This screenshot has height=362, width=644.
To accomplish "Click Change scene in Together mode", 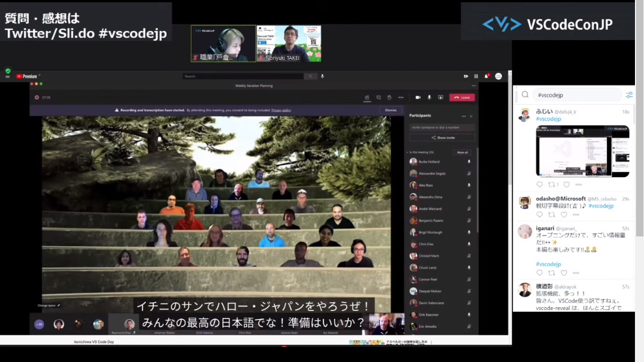I will tap(49, 305).
